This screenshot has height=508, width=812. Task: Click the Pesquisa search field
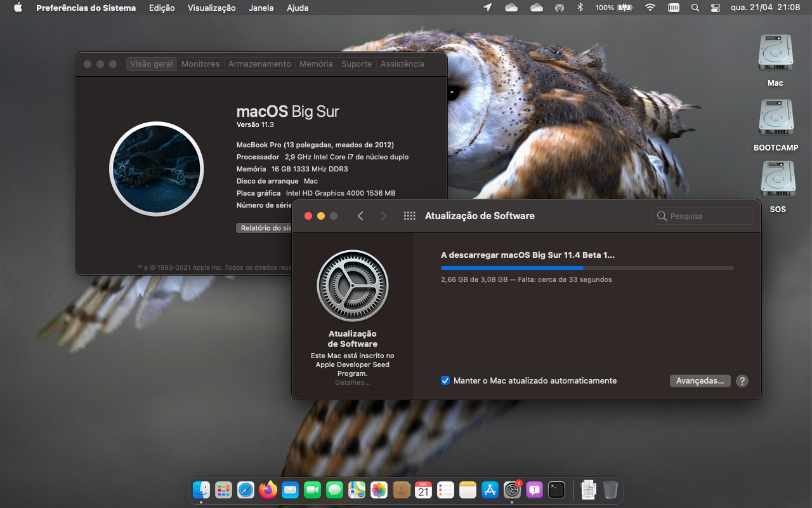click(x=702, y=216)
